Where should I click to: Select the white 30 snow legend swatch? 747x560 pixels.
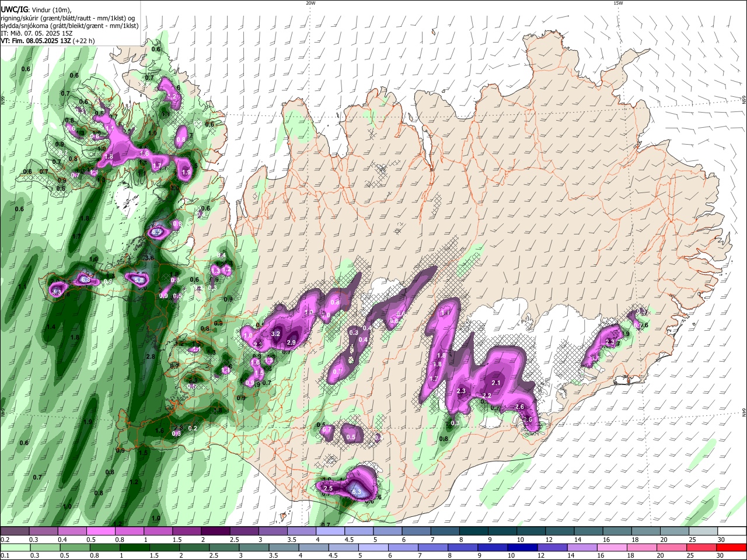(732, 531)
